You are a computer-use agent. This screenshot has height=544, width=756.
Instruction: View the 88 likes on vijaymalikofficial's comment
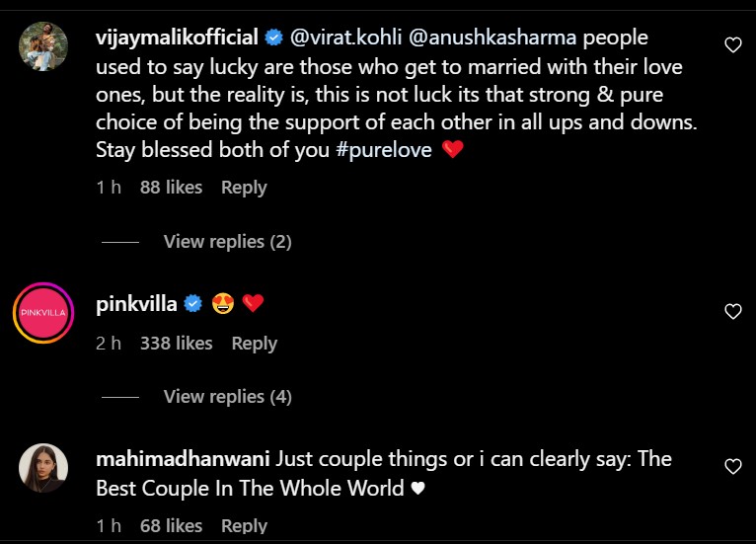[171, 188]
